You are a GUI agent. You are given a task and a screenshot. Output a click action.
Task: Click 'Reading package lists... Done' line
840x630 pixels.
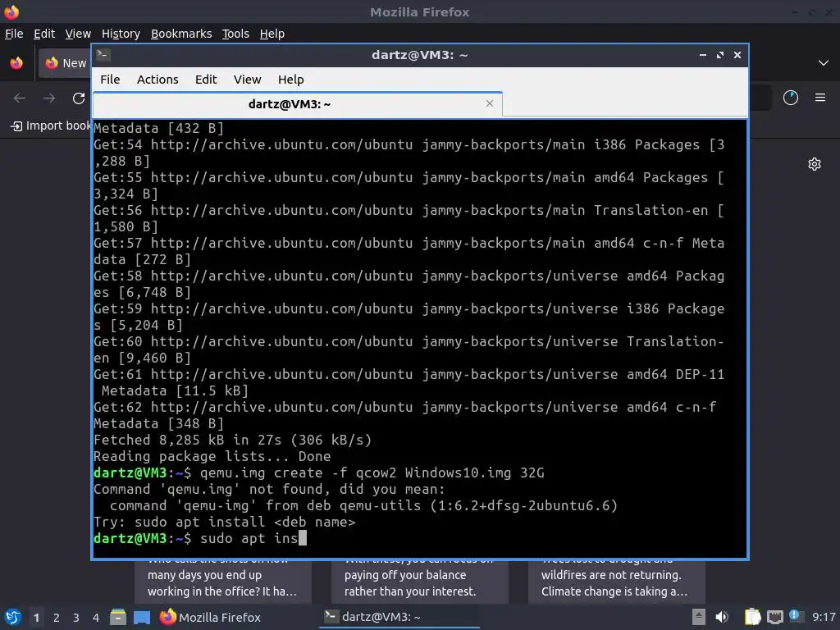click(212, 456)
